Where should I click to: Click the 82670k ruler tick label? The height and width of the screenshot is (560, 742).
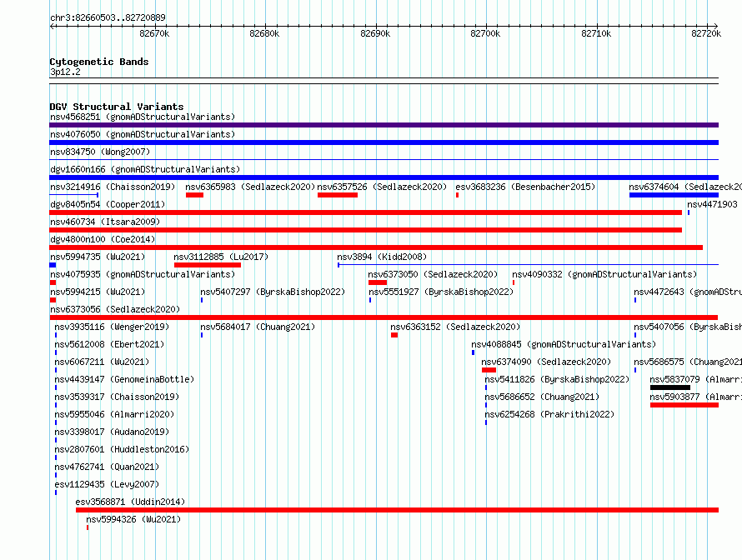[x=154, y=33]
